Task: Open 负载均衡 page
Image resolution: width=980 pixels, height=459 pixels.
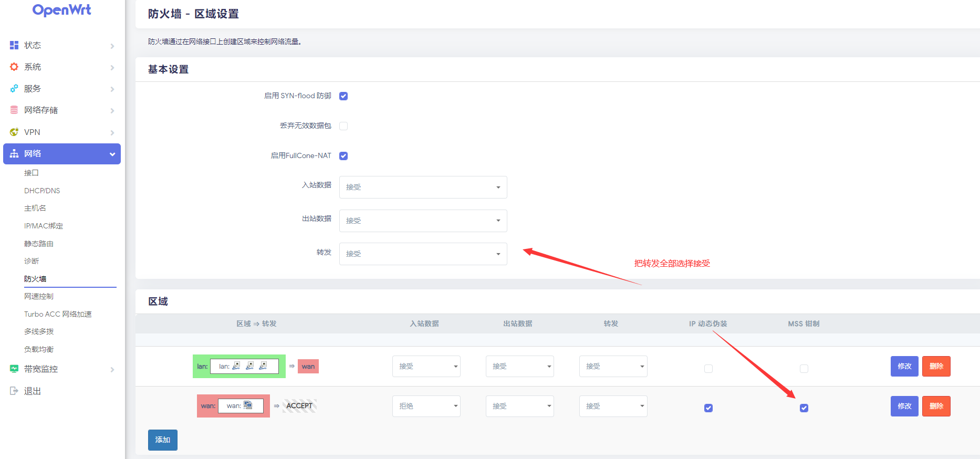Action: pos(39,349)
